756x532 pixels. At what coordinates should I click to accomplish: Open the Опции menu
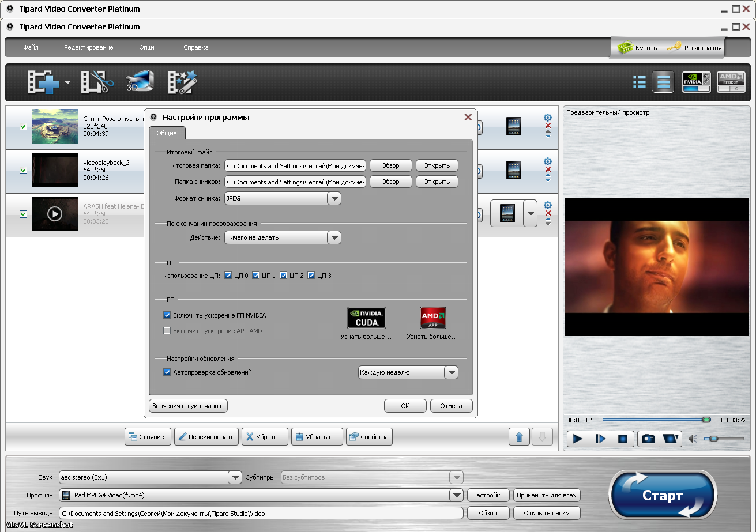coord(148,47)
